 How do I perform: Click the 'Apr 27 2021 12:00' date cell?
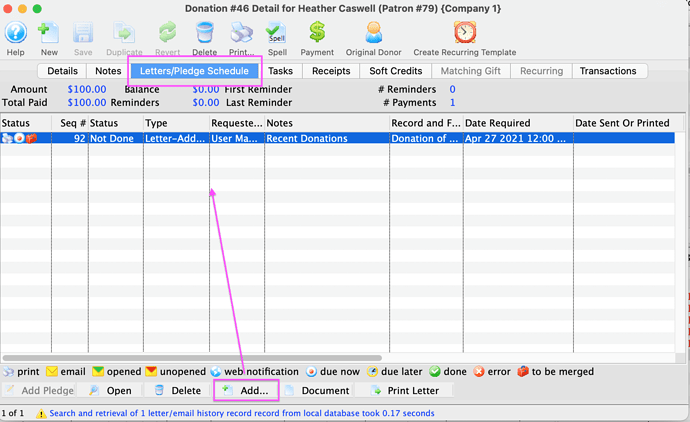(518, 138)
